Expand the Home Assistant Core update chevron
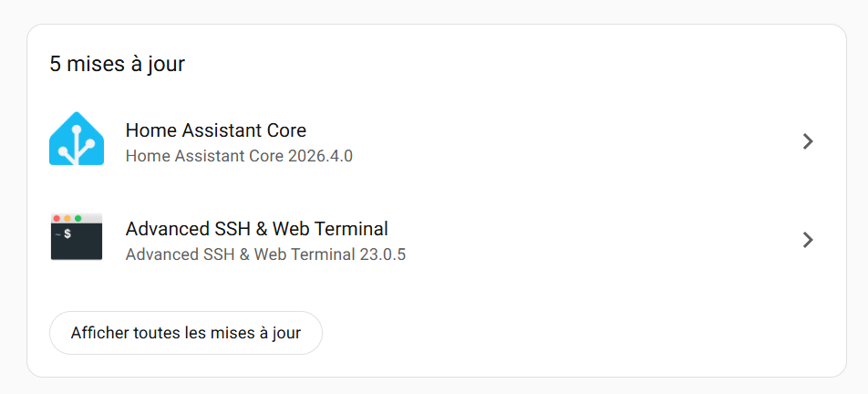868x394 pixels. 807,141
